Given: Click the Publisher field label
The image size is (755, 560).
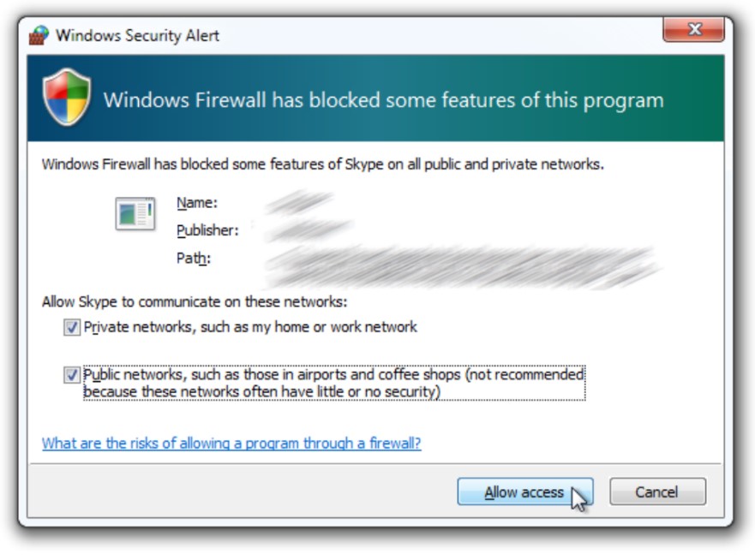Looking at the screenshot, I should pos(207,230).
